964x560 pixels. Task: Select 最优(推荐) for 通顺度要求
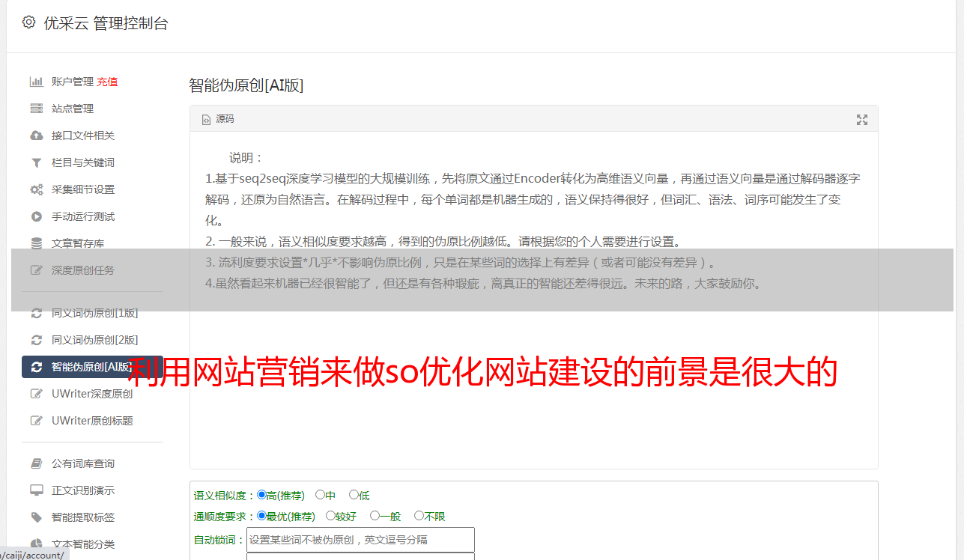(x=261, y=516)
